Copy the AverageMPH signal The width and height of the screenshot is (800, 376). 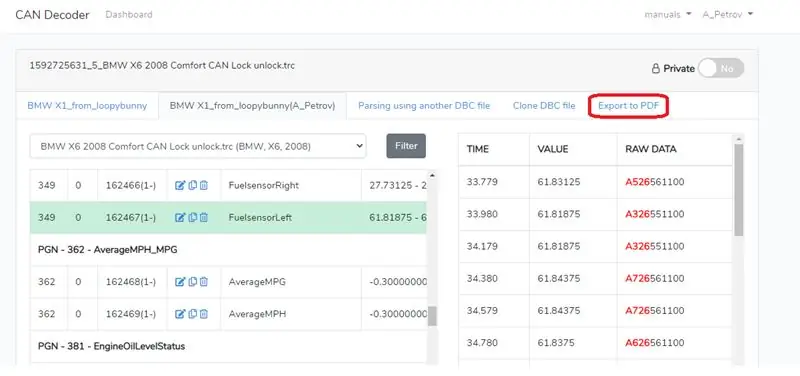pos(192,314)
